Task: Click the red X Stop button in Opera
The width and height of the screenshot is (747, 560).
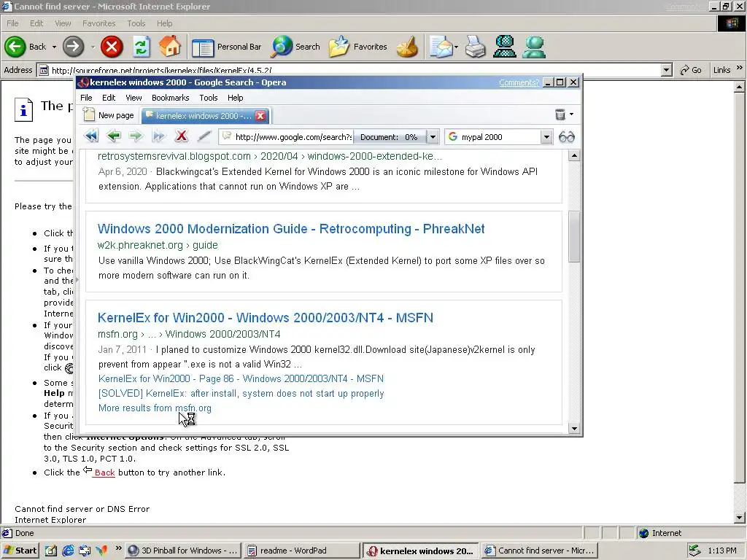Action: (x=182, y=136)
